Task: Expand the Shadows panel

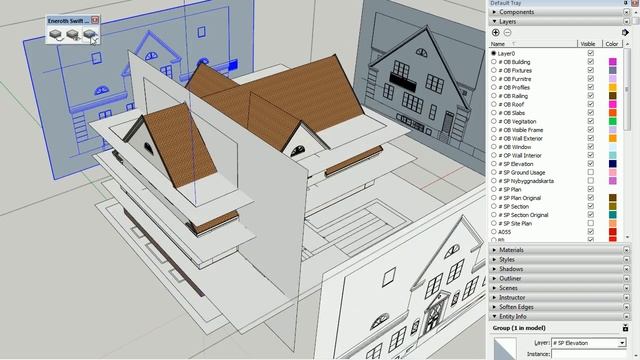Action: pos(494,269)
